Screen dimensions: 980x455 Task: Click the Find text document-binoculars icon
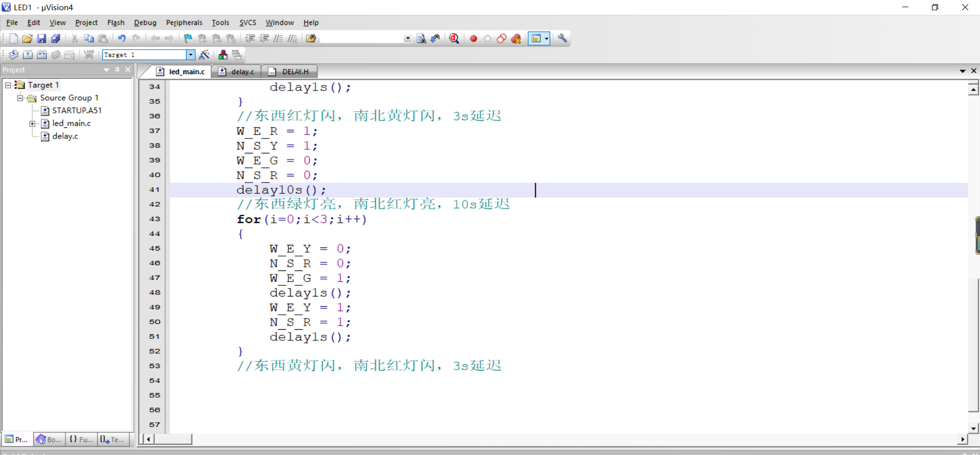point(421,38)
